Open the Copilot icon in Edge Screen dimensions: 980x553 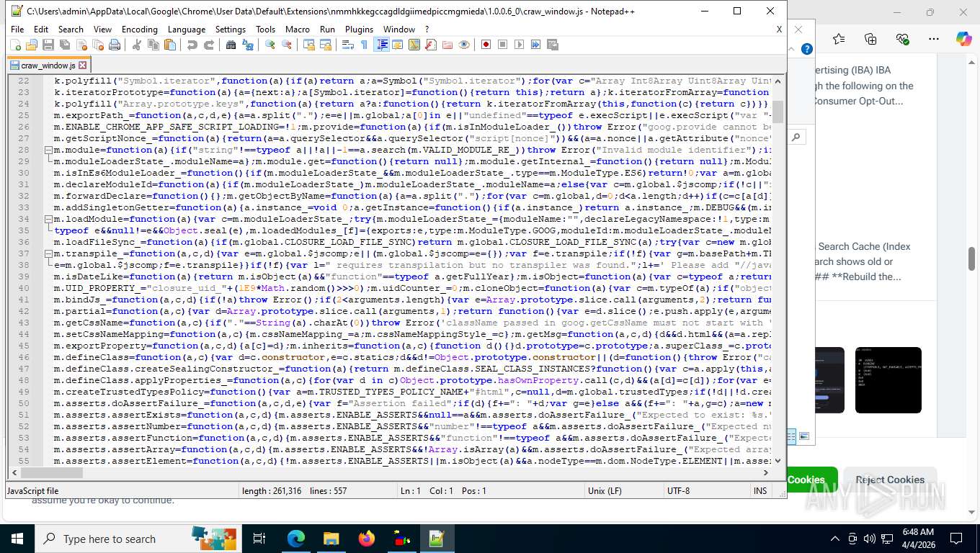point(963,39)
